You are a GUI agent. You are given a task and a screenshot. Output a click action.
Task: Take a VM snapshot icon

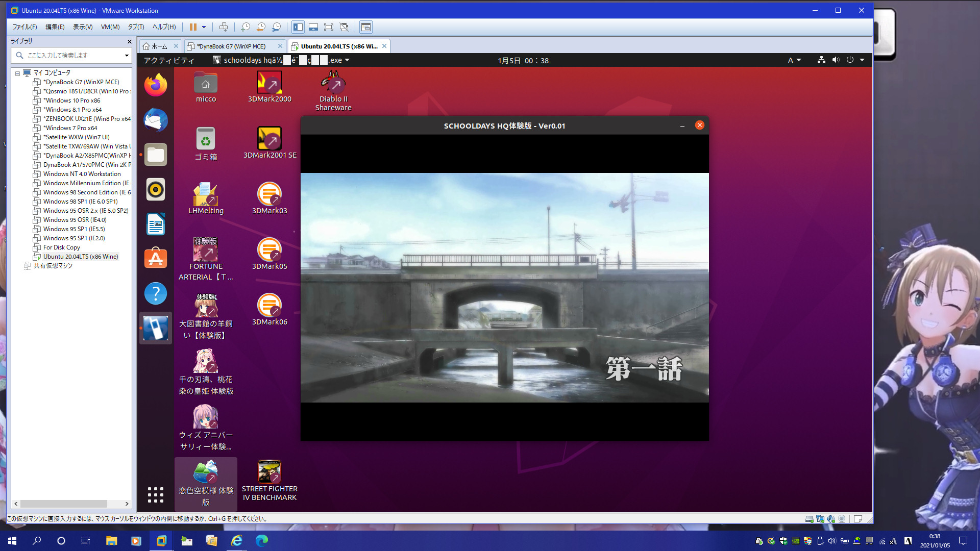246,27
